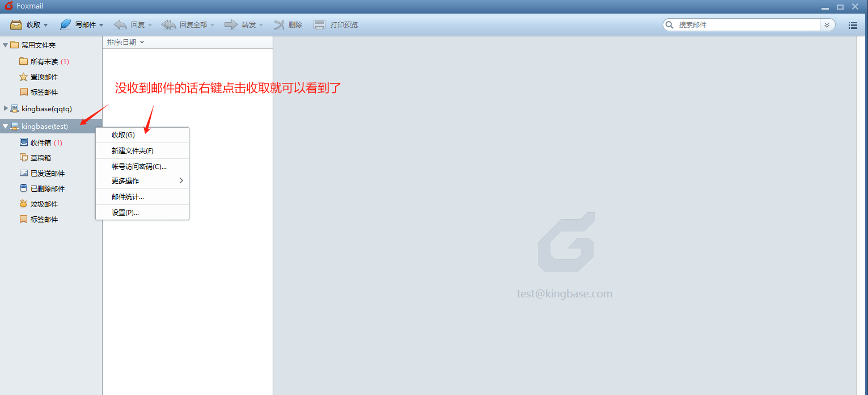The height and width of the screenshot is (395, 868).
Task: Open the Pinned mail (置顶邮件) folder
Action: point(44,77)
